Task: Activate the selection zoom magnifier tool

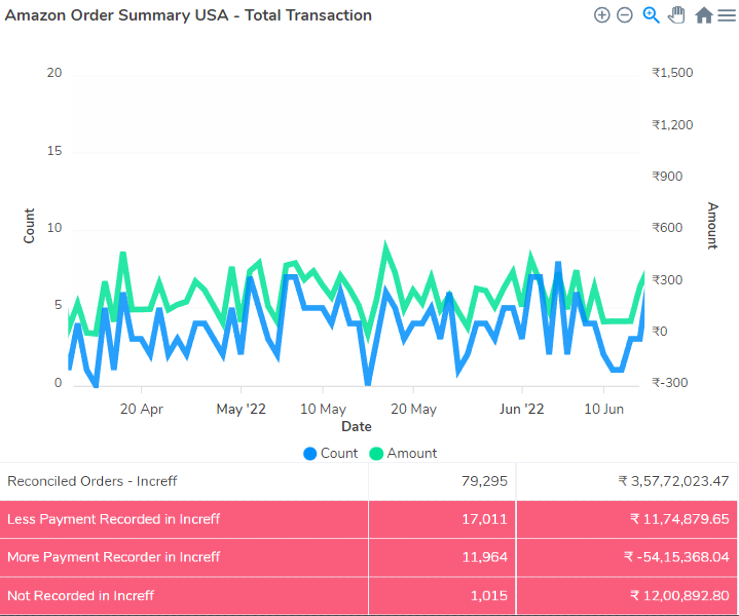Action: [651, 15]
